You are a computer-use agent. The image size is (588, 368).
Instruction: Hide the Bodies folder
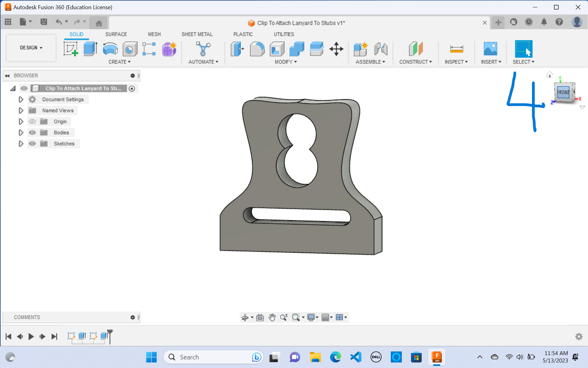tap(32, 132)
